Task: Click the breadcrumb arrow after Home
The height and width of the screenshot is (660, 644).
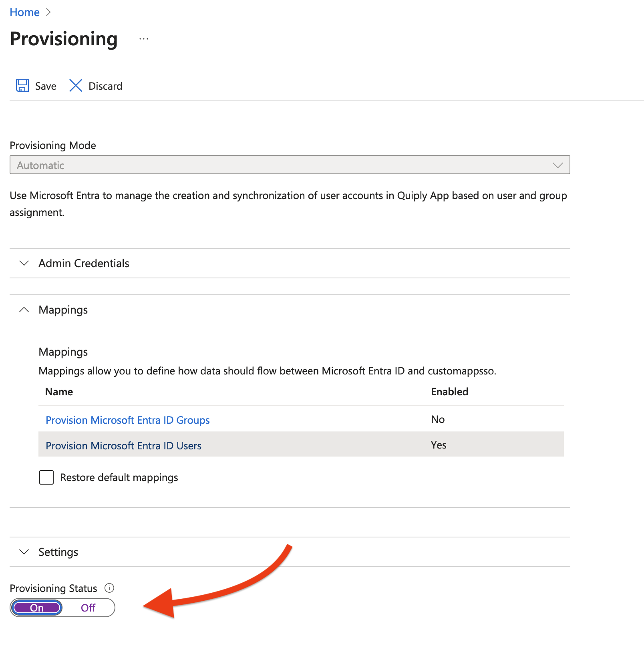Action: (x=48, y=12)
